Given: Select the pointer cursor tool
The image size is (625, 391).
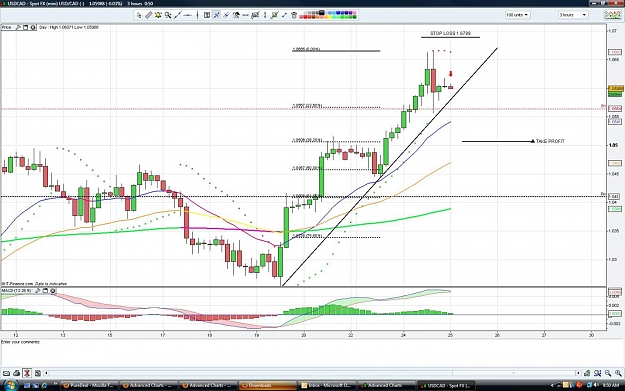Looking at the screenshot, I should tap(139, 15).
